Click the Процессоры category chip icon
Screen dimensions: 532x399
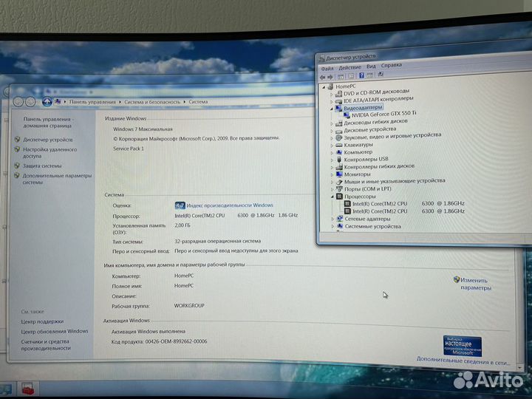[x=339, y=197]
